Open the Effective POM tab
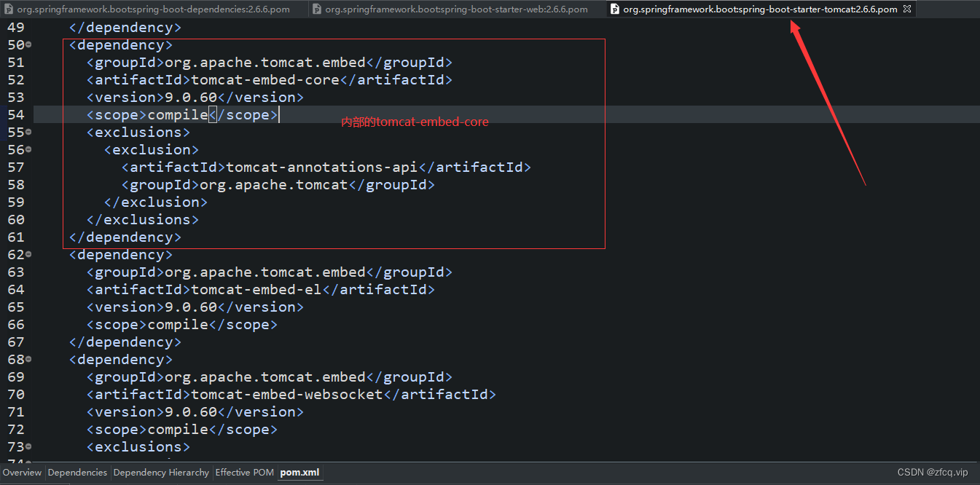Screen dimensions: 980x485 tap(244, 473)
